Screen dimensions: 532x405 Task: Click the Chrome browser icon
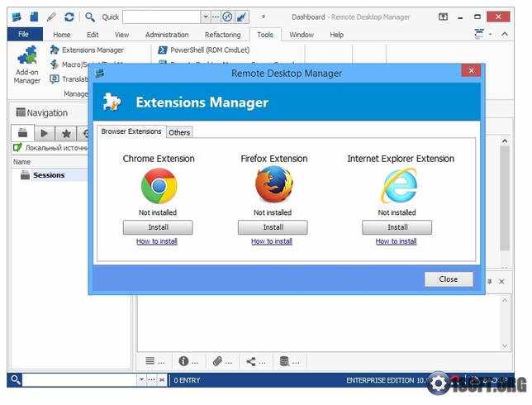[159, 186]
